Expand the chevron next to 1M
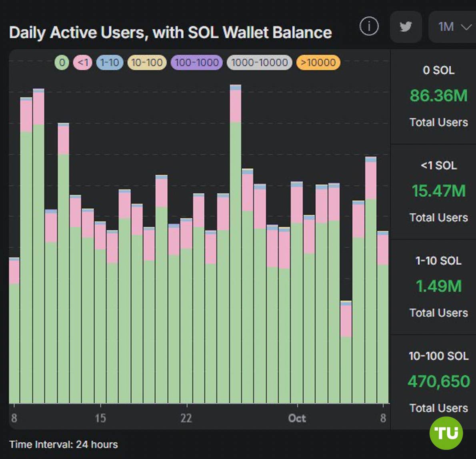Viewport: 476px width, 459px height. click(x=466, y=27)
